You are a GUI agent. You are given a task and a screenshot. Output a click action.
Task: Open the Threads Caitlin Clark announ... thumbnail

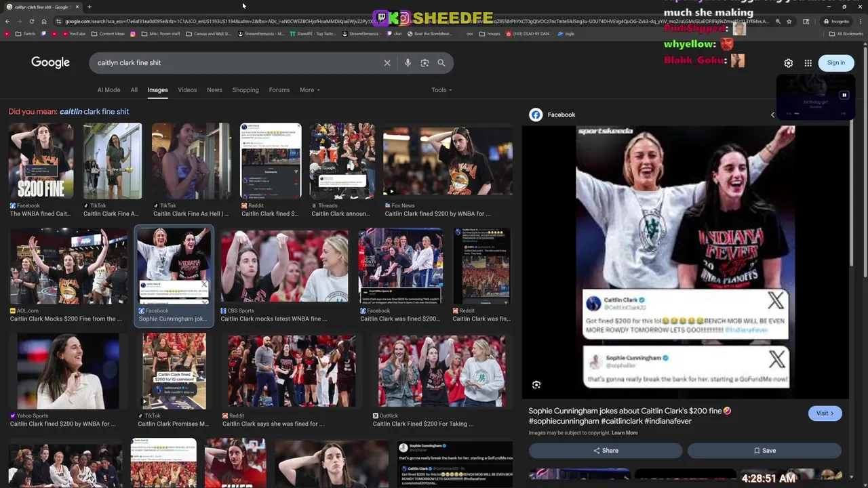tap(342, 161)
